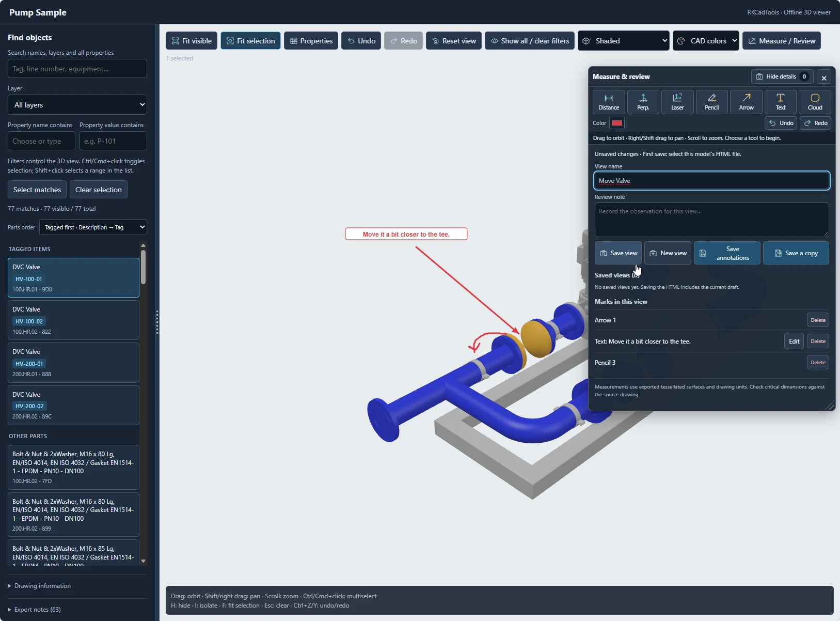Click the main toolbar Redo button
The image size is (840, 621).
point(403,41)
